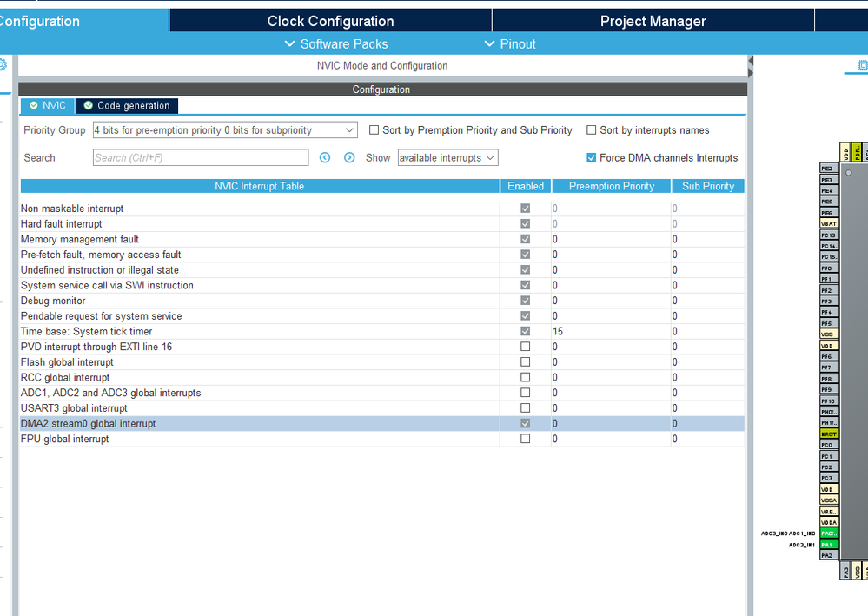Click the green PA0 pin

[x=829, y=533]
